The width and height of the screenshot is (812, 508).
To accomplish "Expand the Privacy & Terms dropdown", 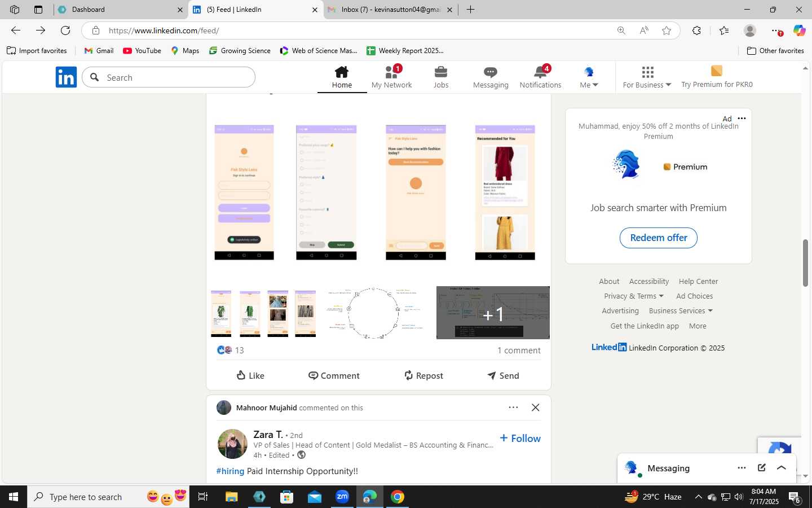I will click(634, 296).
